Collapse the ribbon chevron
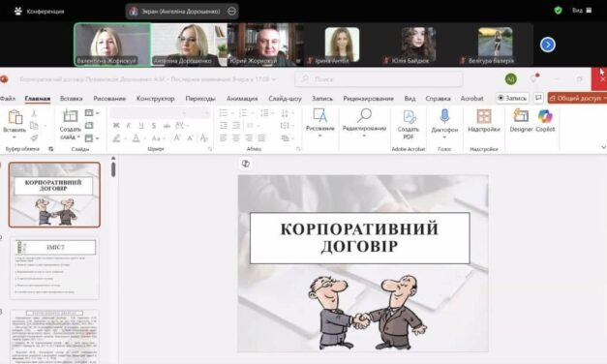 (603, 147)
